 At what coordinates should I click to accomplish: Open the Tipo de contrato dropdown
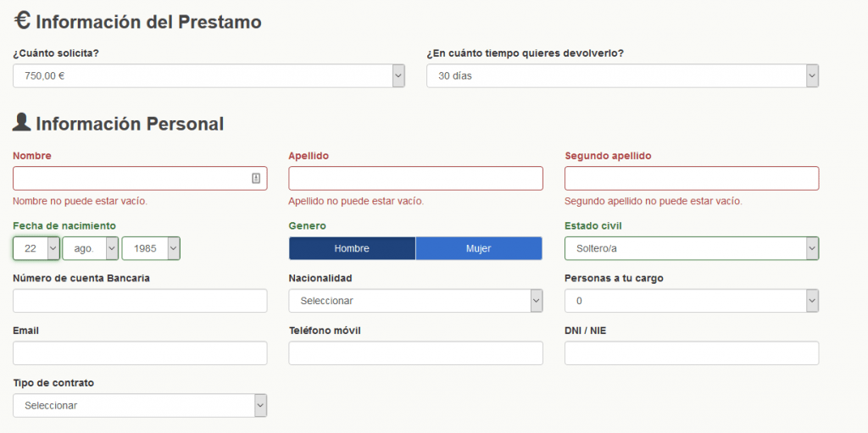[x=140, y=405]
